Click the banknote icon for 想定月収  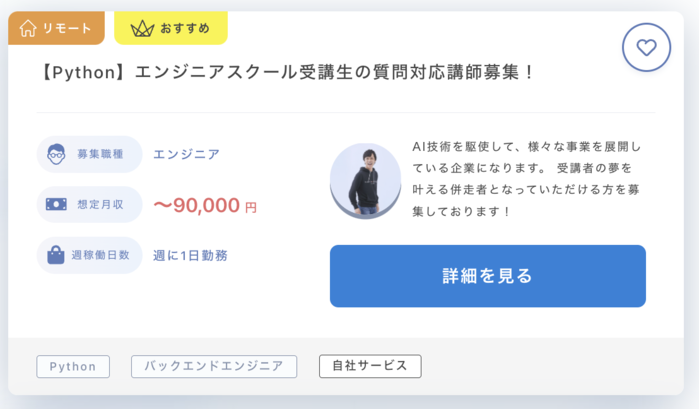pyautogui.click(x=56, y=204)
